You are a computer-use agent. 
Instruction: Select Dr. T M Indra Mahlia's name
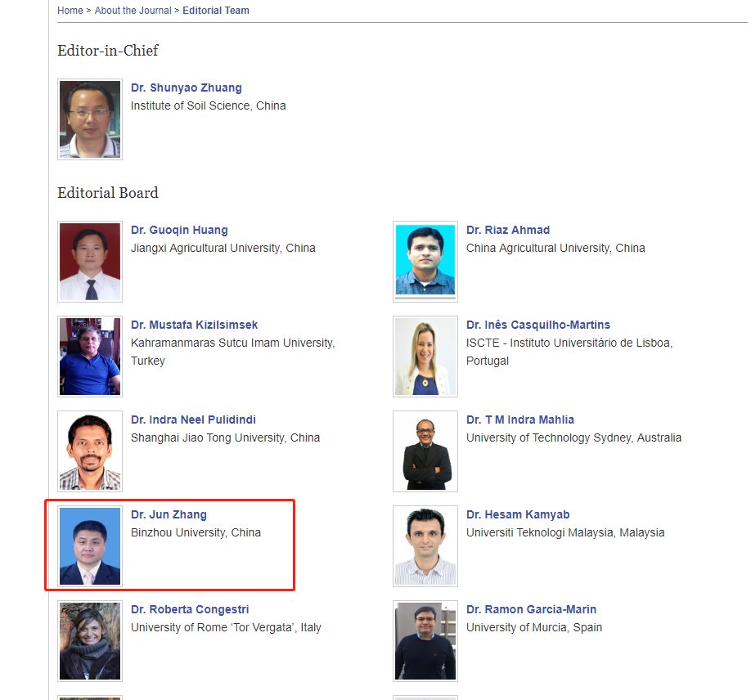point(519,420)
